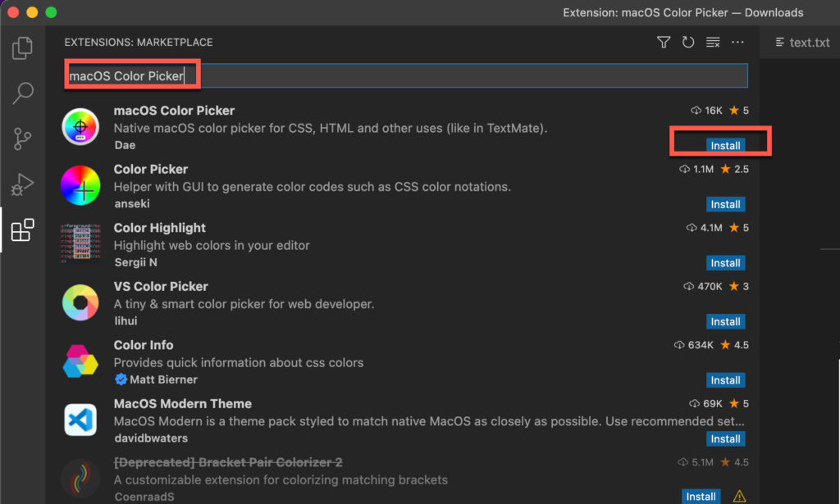Clear the extension search results
This screenshot has height=504, width=840.
tap(713, 42)
